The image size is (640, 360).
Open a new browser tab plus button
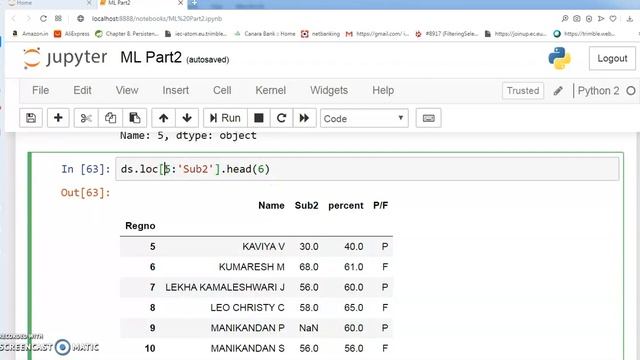(x=194, y=3)
